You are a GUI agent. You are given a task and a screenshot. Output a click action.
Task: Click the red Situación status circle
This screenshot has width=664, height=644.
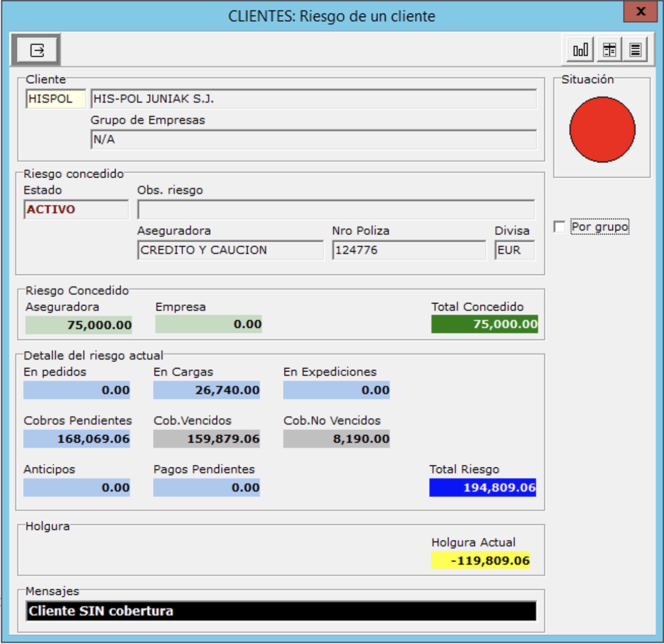[x=602, y=130]
